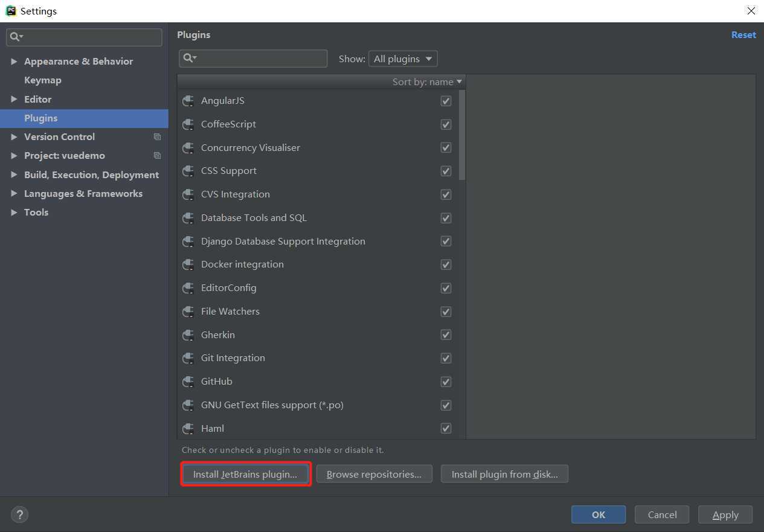Image resolution: width=764 pixels, height=532 pixels.
Task: Disable the AngularJS plugin checkbox
Action: 446,101
